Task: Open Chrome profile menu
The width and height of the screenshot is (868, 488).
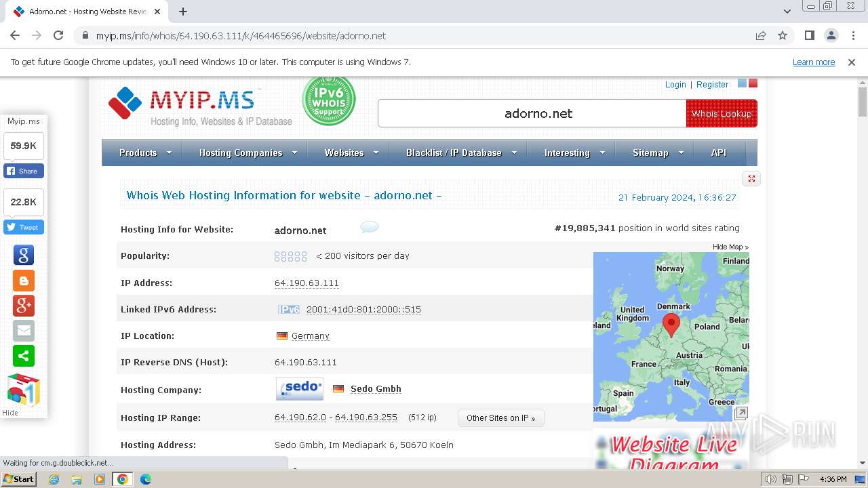Action: (831, 35)
